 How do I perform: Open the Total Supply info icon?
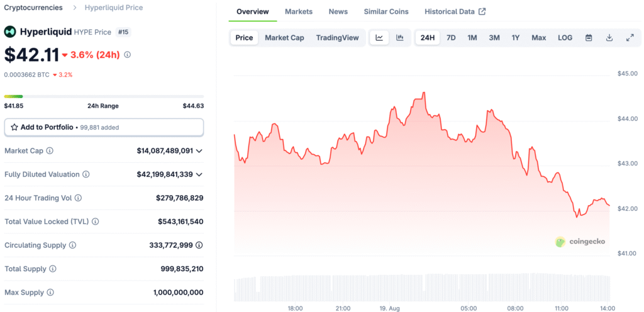[53, 269]
